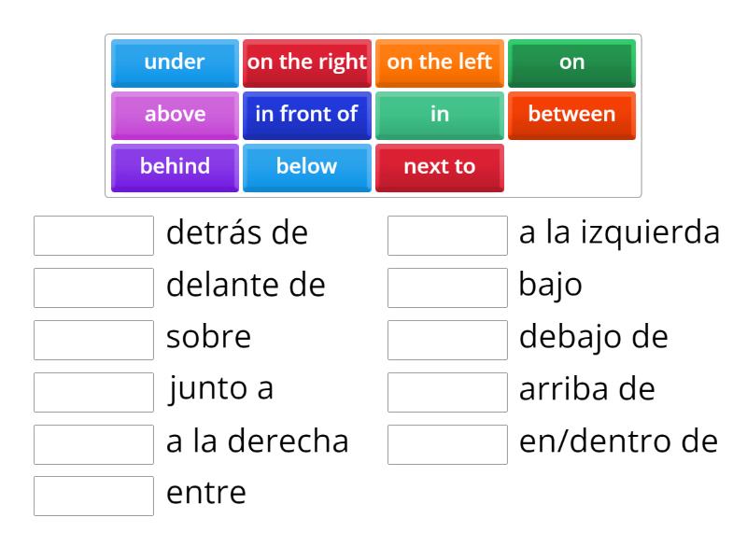The width and height of the screenshot is (747, 560).
Task: Click the answer box beside 'junto a'
Action: click(x=92, y=392)
